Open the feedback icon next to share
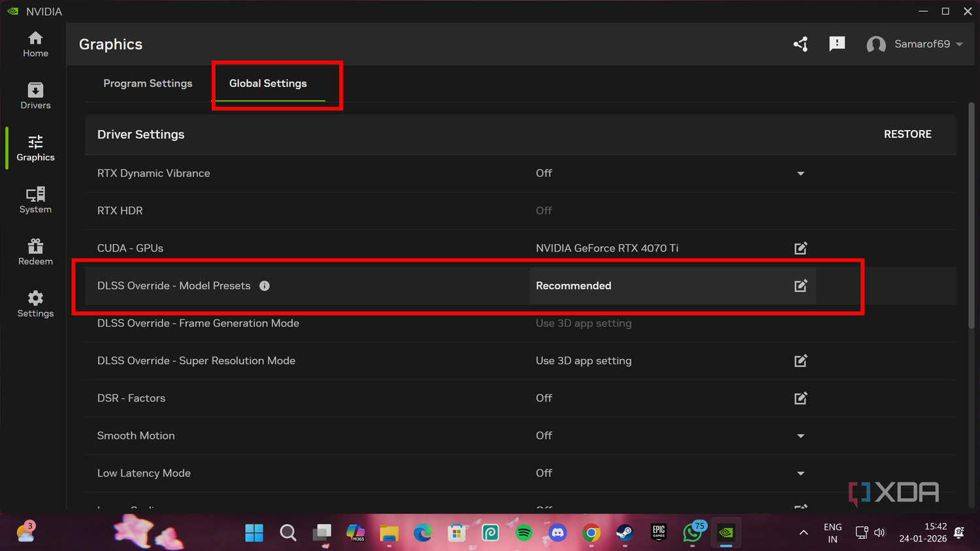This screenshot has width=980, height=551. pyautogui.click(x=837, y=44)
